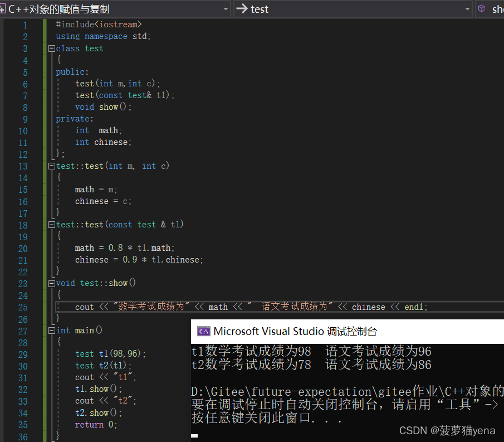Click the cout << "t1"; statement
Image resolution: width=504 pixels, height=442 pixels.
pos(105,377)
